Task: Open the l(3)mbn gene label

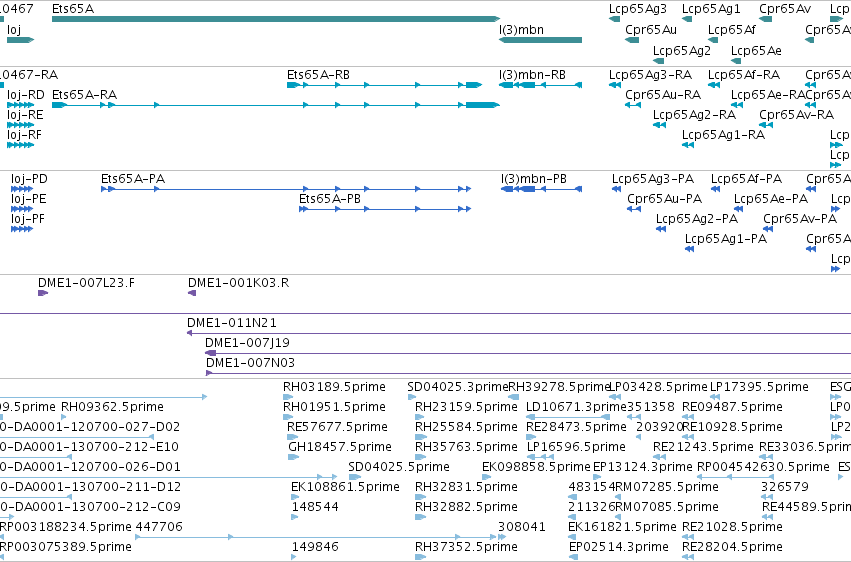Action: pos(521,29)
